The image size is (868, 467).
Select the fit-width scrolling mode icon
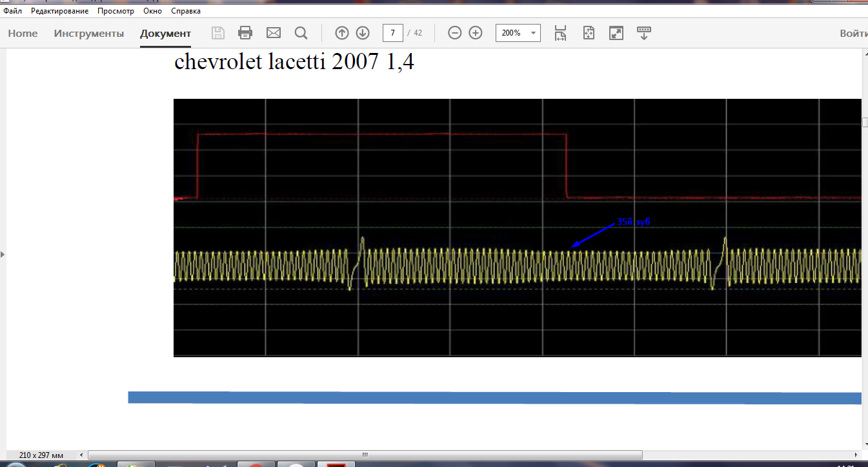(x=560, y=33)
